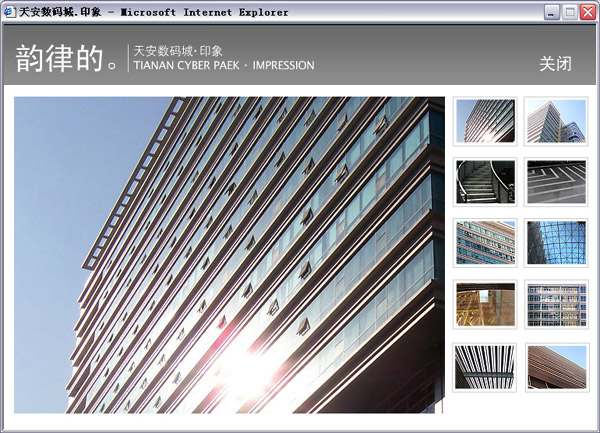Click the 关闭 close link
Screen dimensions: 600x433
(x=556, y=64)
